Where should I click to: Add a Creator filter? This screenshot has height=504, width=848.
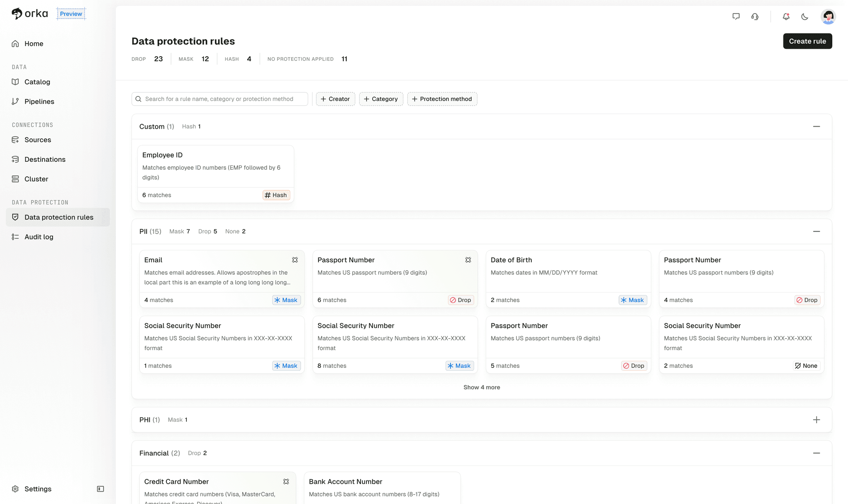coord(335,99)
